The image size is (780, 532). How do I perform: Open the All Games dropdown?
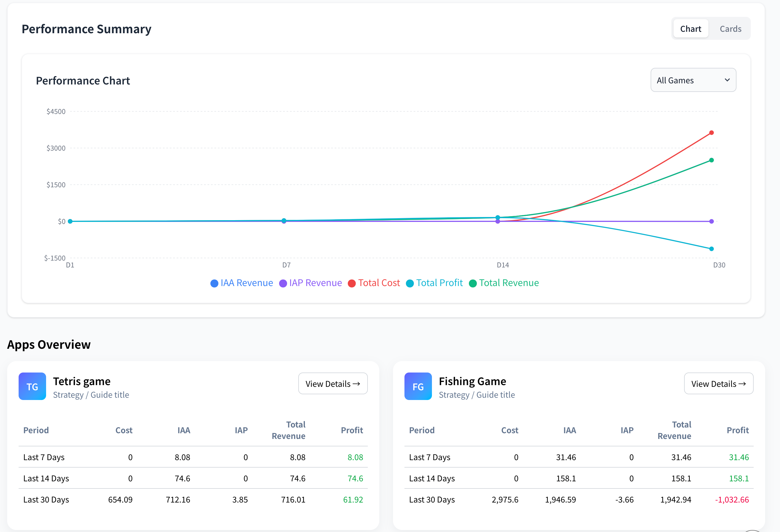tap(693, 80)
